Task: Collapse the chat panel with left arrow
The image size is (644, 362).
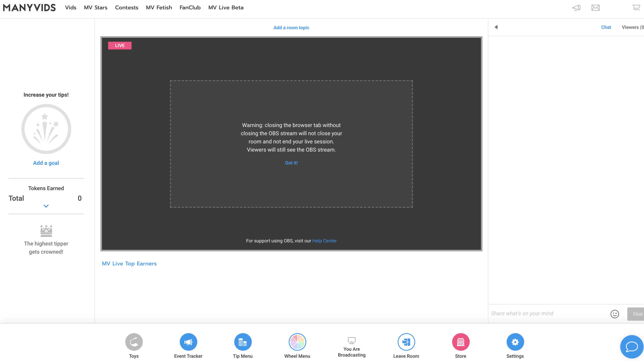Action: (496, 27)
